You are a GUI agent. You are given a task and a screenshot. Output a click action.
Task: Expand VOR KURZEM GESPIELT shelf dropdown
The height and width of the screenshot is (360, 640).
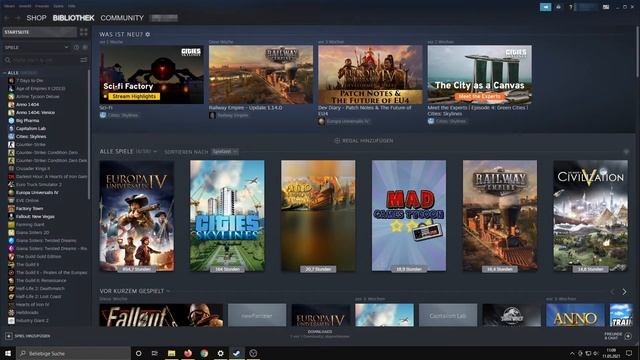coord(168,291)
